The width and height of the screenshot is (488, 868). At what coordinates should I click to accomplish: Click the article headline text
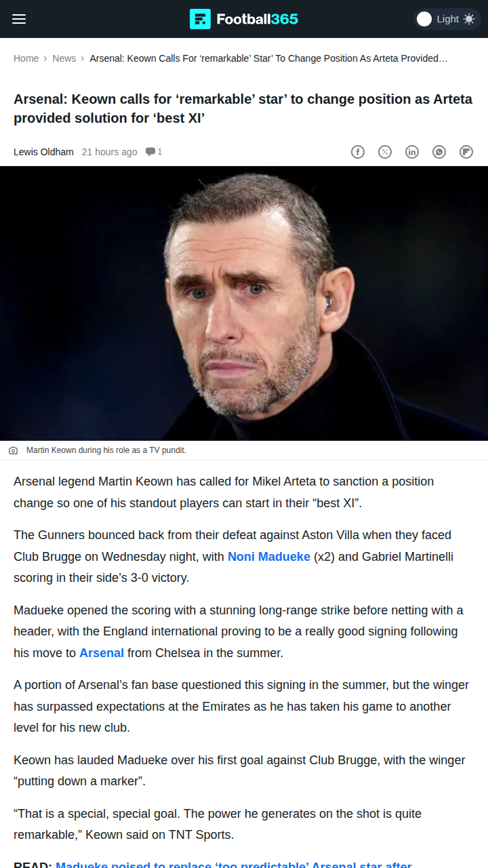click(x=243, y=108)
